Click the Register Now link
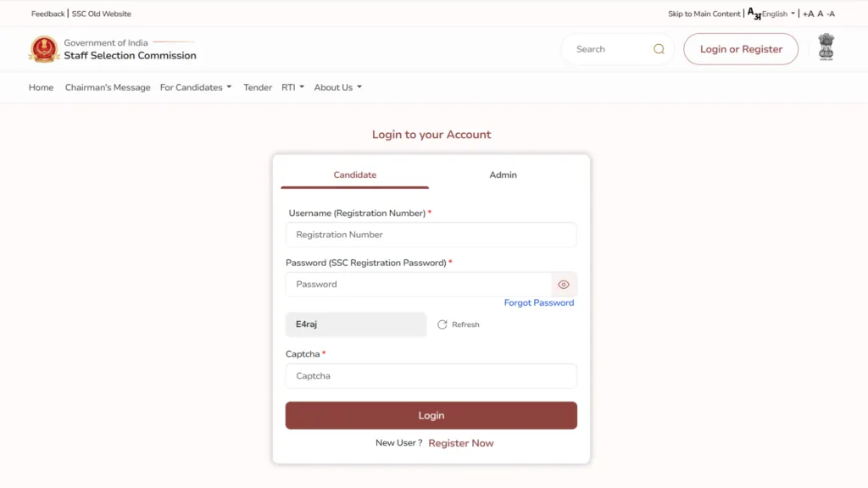This screenshot has height=488, width=868. click(460, 443)
